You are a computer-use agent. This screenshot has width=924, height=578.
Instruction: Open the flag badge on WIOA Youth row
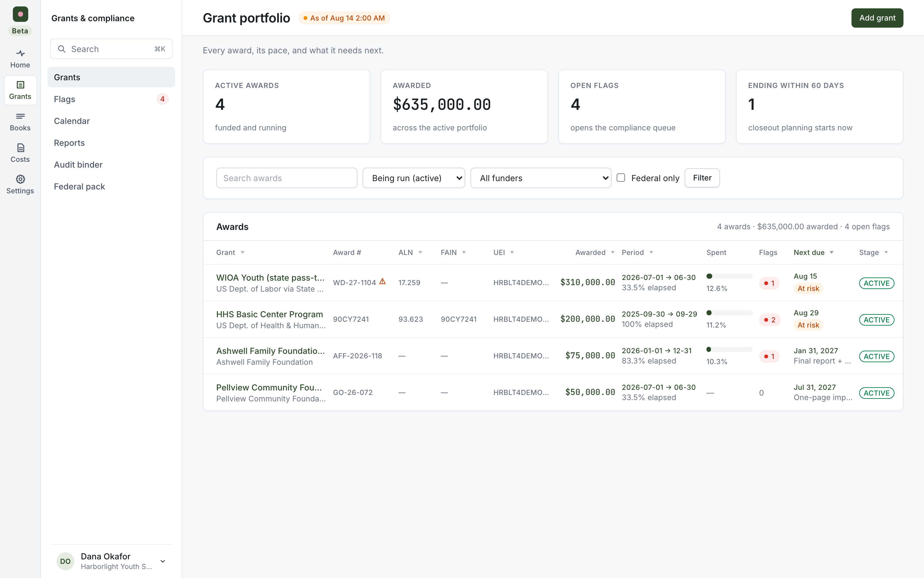769,283
